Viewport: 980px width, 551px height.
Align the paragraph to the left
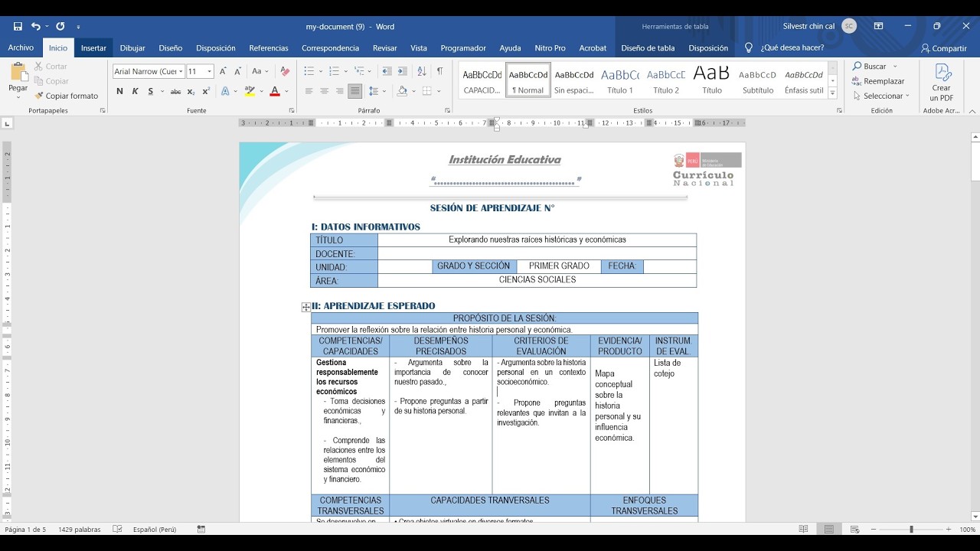click(x=309, y=91)
